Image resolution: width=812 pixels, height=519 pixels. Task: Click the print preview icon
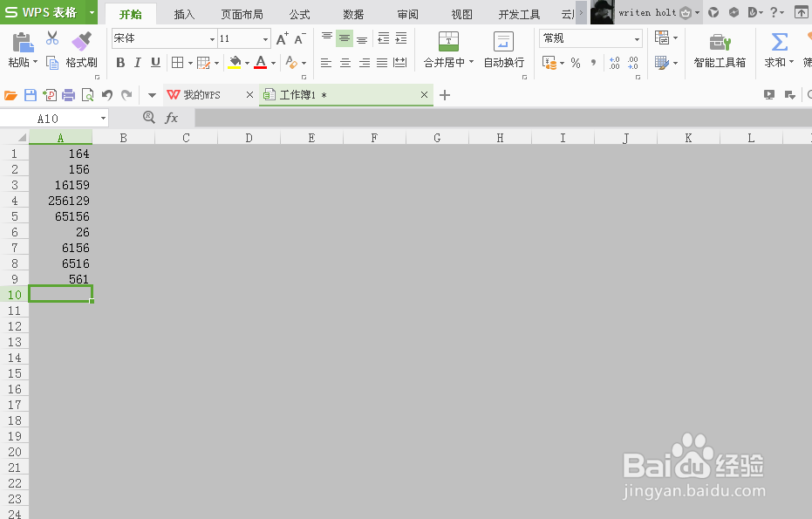pos(88,95)
